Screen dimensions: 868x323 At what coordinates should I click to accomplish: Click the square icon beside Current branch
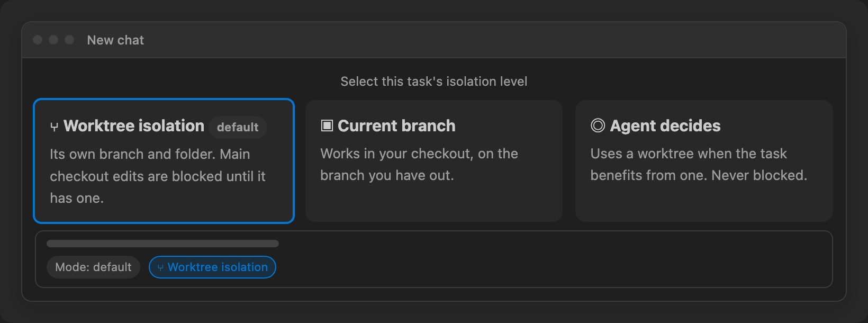[327, 125]
